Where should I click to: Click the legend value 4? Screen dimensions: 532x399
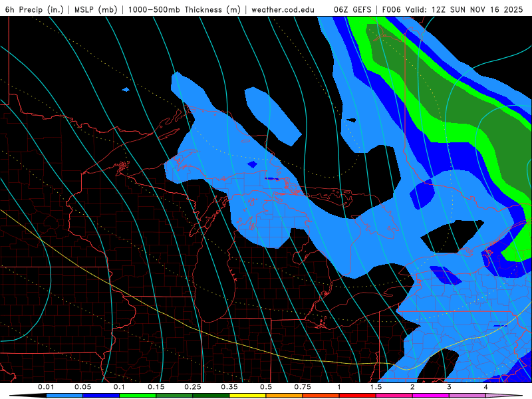click(x=486, y=387)
